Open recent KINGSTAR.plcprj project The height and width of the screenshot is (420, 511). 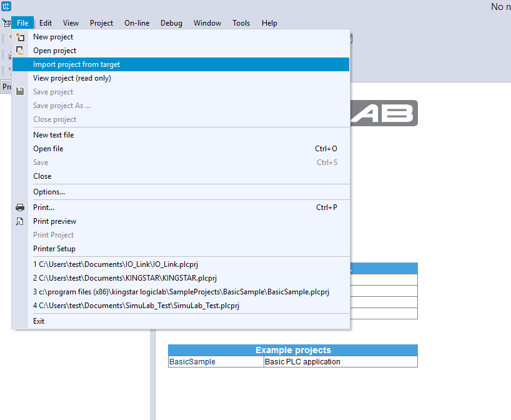(x=125, y=278)
